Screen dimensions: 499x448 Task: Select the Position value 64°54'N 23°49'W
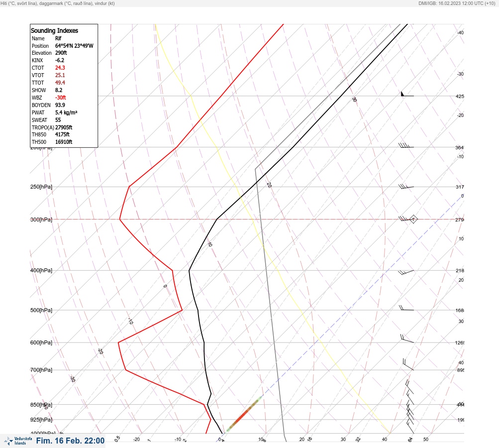coord(74,46)
